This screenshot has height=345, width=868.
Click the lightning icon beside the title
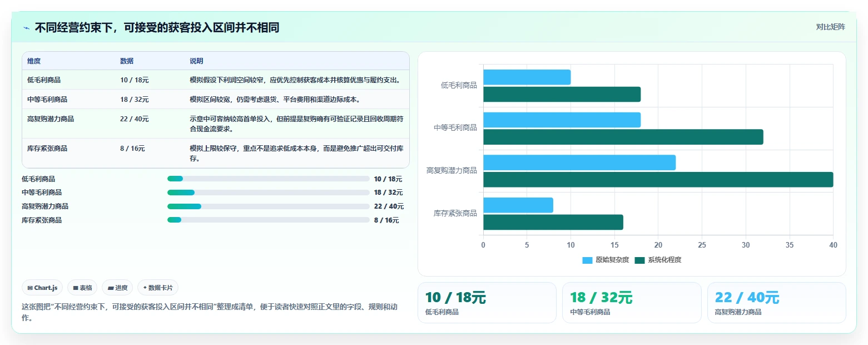tap(26, 28)
